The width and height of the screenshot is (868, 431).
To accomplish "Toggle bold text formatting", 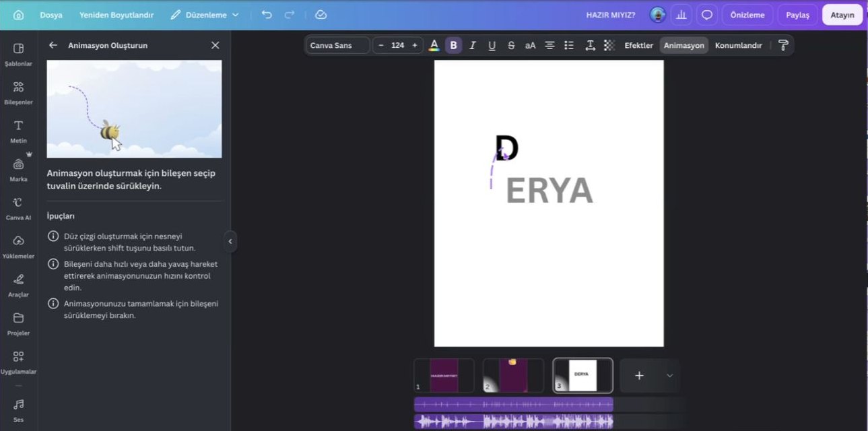I will pos(453,45).
